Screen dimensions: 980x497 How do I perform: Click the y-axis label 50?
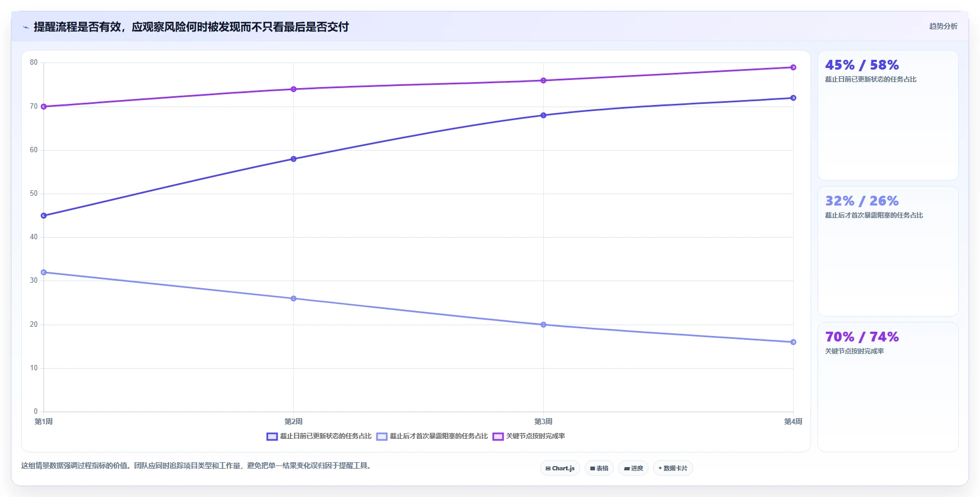(x=34, y=194)
